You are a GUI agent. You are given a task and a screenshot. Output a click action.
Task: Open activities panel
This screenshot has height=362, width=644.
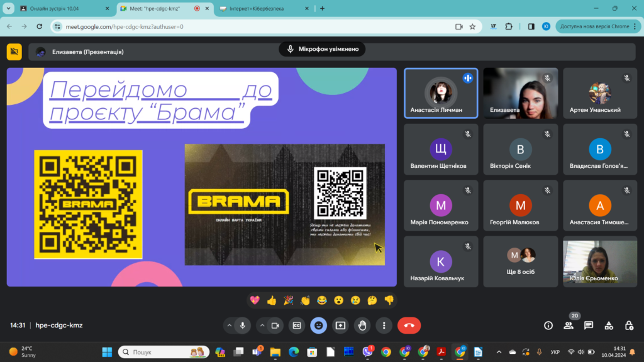click(609, 326)
